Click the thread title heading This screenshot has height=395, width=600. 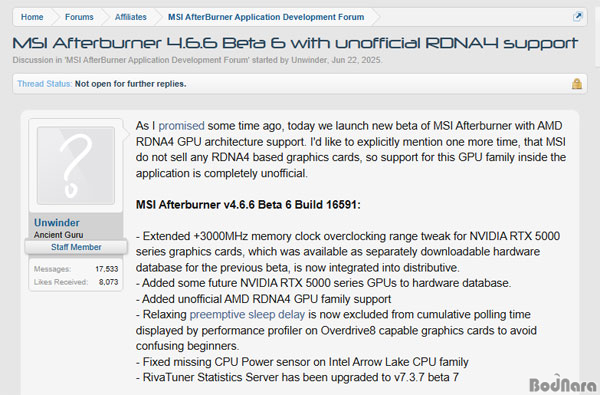point(295,43)
